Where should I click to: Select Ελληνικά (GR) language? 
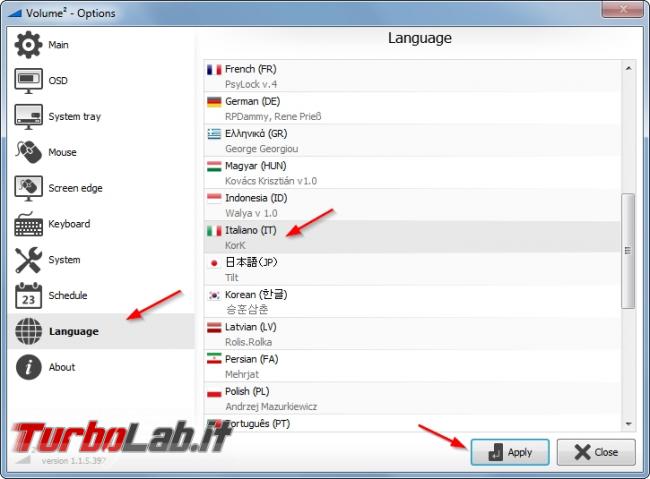(x=412, y=141)
